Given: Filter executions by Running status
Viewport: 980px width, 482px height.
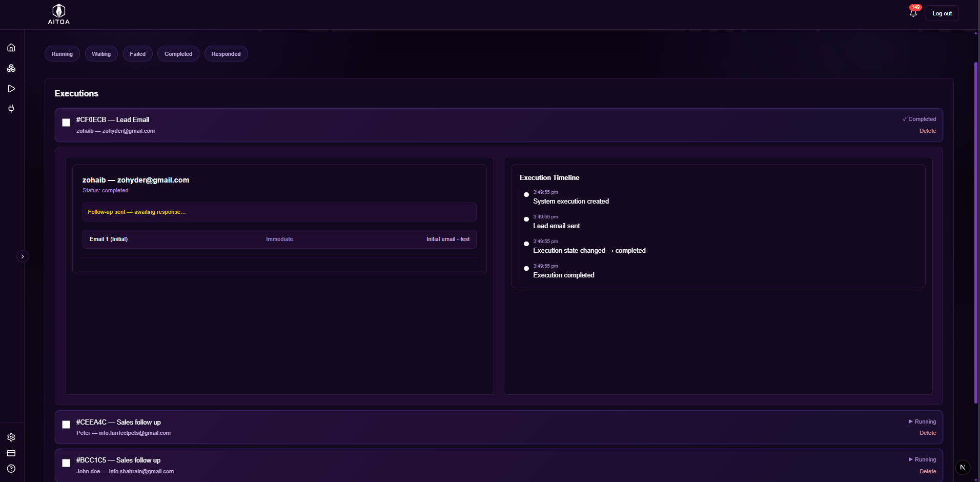Looking at the screenshot, I should 62,54.
